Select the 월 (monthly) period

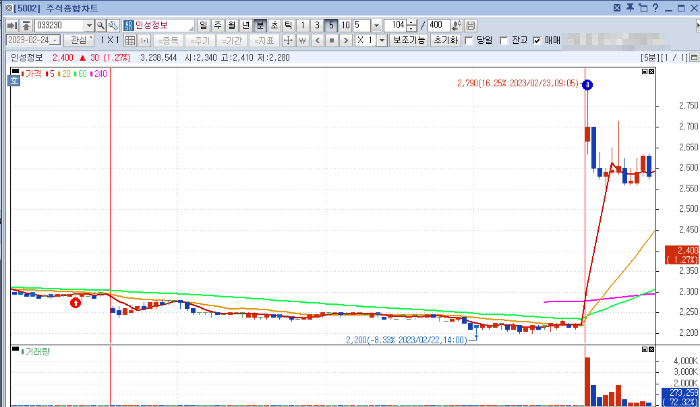coord(232,25)
